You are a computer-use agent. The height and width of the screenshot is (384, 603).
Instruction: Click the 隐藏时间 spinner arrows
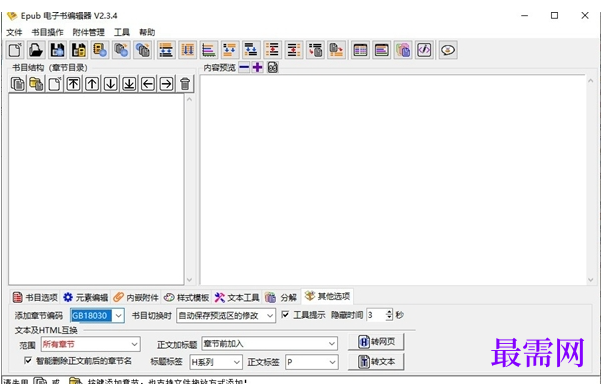point(389,315)
